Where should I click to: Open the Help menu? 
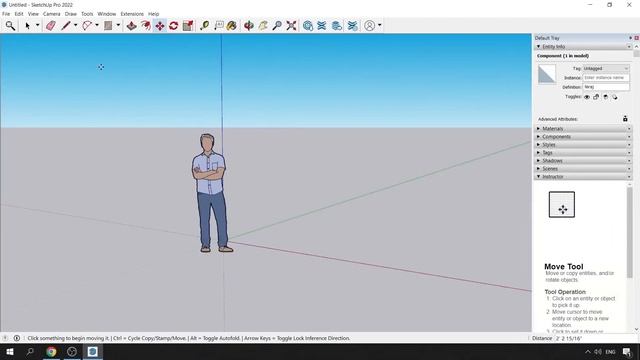coord(153,14)
